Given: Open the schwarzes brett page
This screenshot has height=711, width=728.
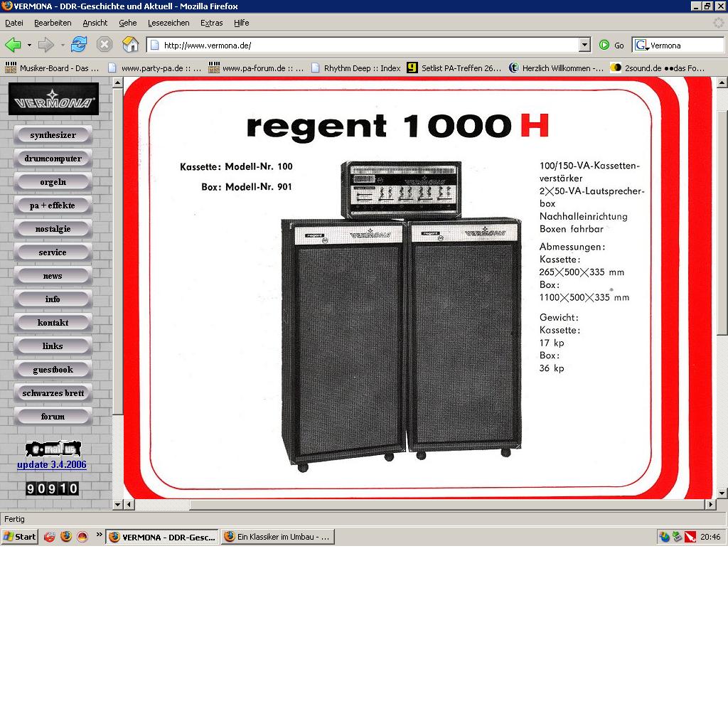Looking at the screenshot, I should click(53, 393).
